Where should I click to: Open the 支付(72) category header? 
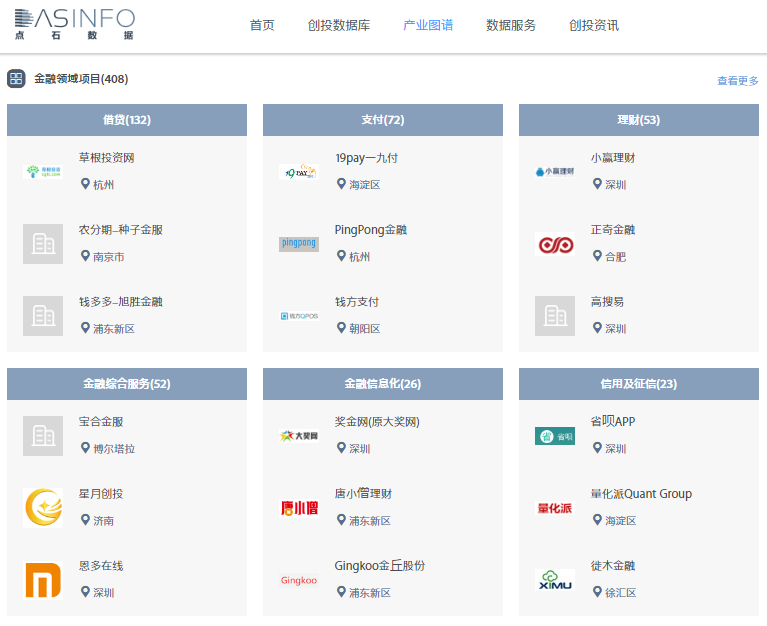383,120
